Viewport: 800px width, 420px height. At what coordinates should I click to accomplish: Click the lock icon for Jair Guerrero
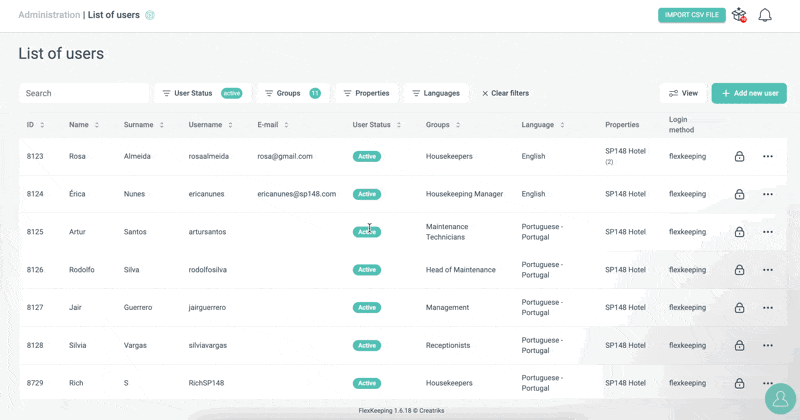[739, 308]
